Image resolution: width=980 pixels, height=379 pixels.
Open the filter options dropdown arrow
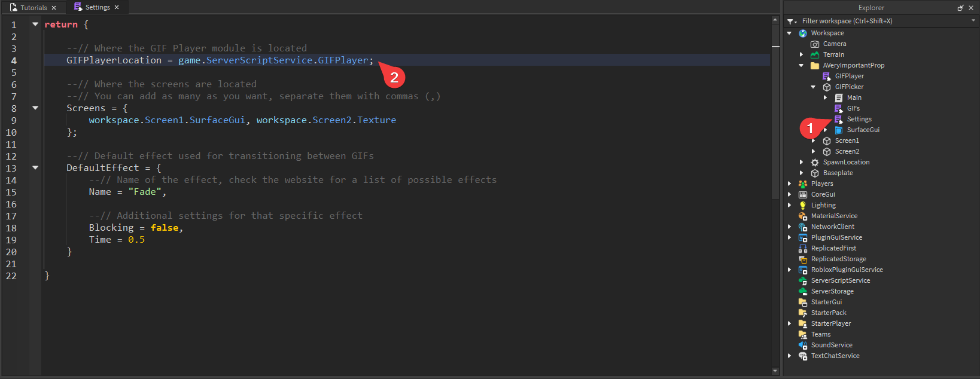click(x=973, y=21)
